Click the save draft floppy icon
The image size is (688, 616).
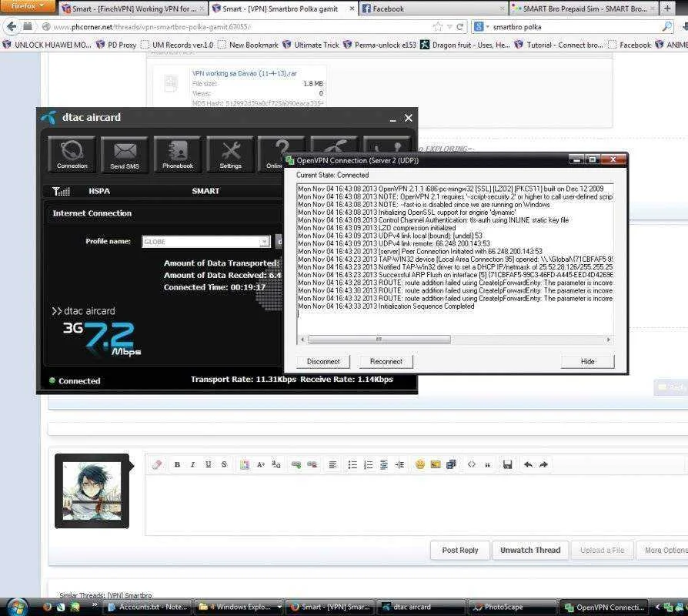(508, 464)
